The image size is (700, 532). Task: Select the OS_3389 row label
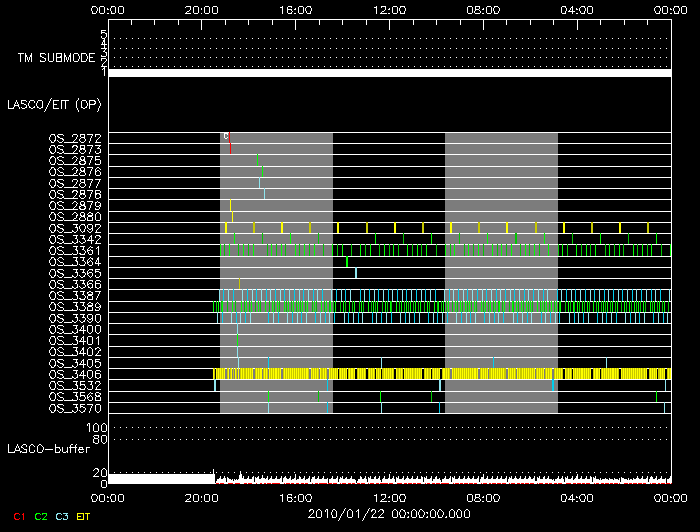point(75,307)
